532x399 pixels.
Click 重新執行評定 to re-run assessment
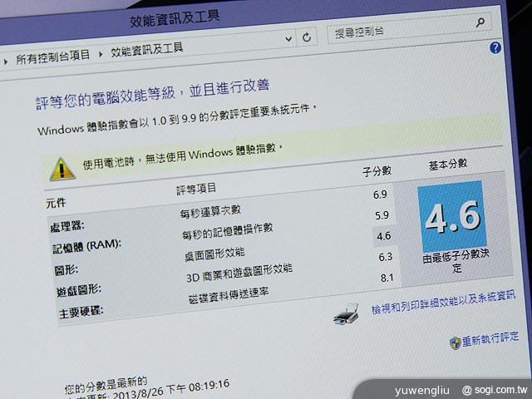click(x=490, y=338)
